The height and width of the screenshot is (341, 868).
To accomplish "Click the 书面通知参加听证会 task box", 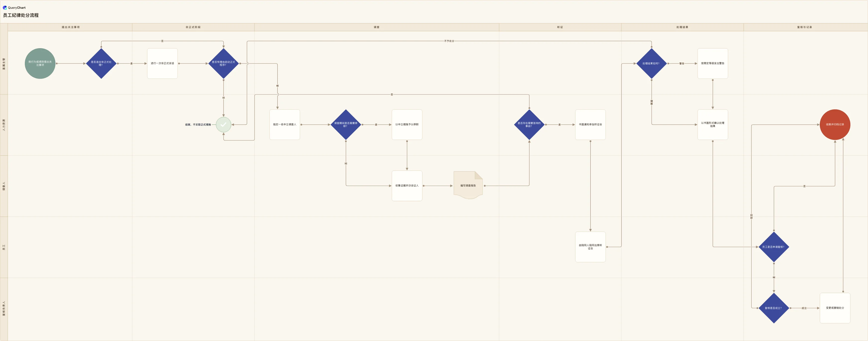I will [x=590, y=125].
